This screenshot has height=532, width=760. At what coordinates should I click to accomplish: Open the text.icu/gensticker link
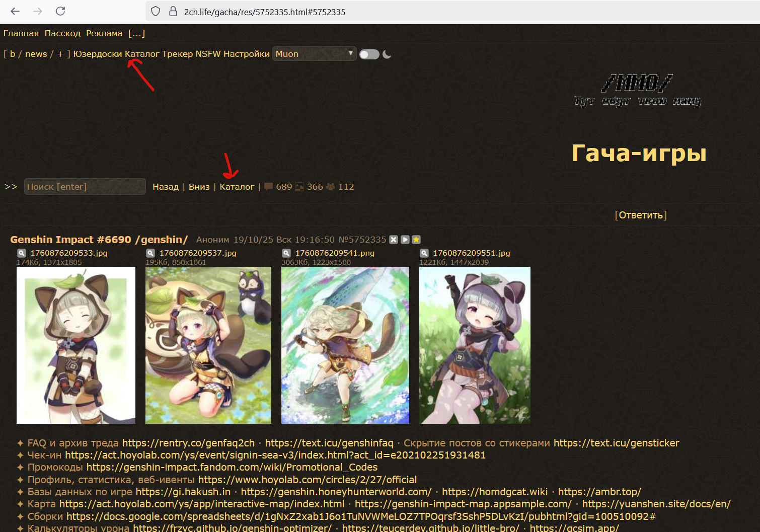[617, 443]
